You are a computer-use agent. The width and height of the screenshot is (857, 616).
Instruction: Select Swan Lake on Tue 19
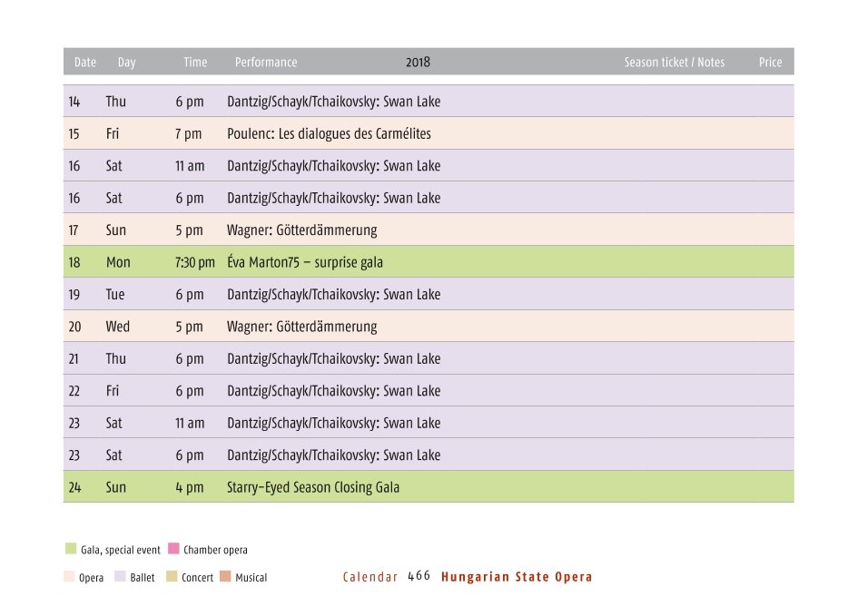pyautogui.click(x=428, y=294)
